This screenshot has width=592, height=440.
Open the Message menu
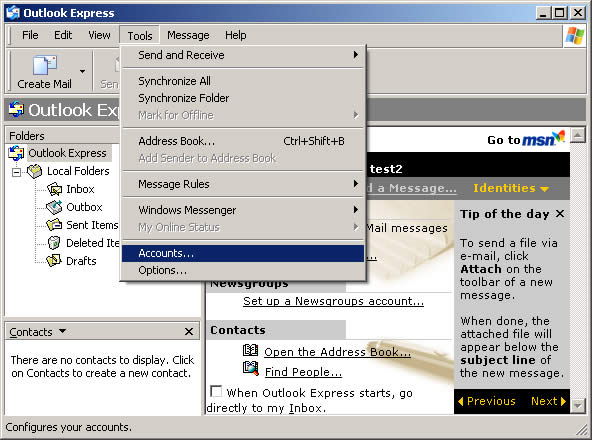(x=188, y=35)
